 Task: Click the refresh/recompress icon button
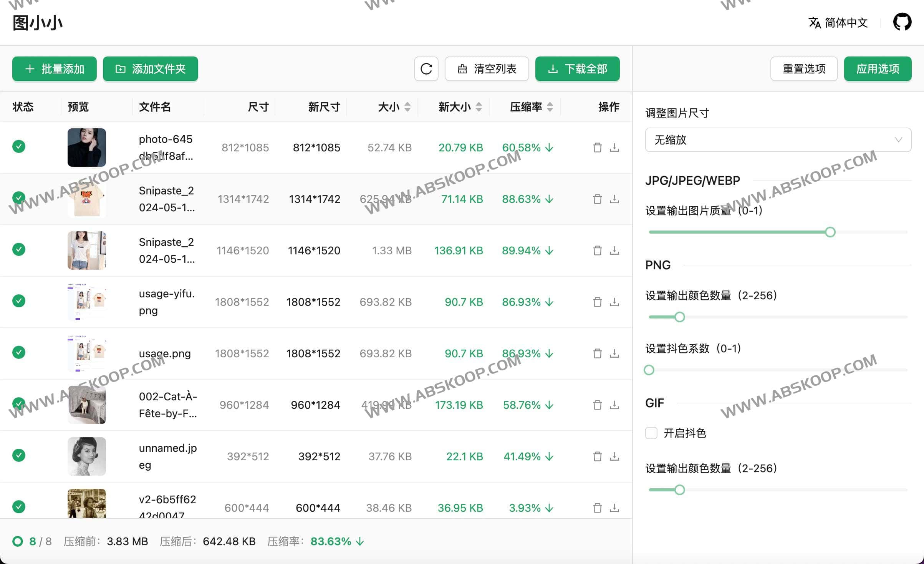426,69
